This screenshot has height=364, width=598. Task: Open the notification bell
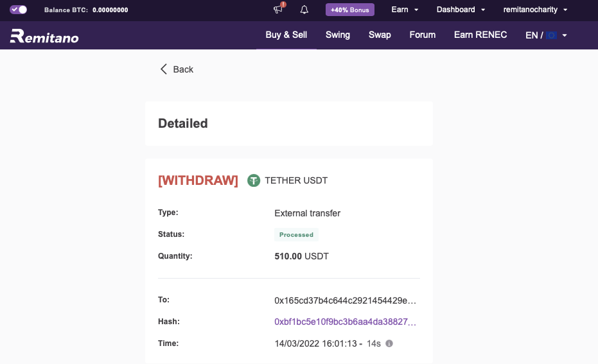pyautogui.click(x=304, y=10)
